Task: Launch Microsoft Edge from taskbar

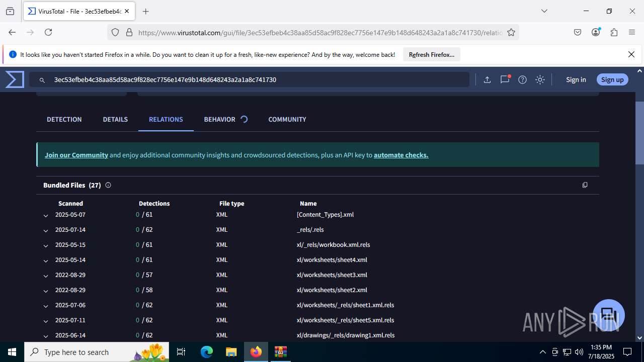Action: coord(207,352)
